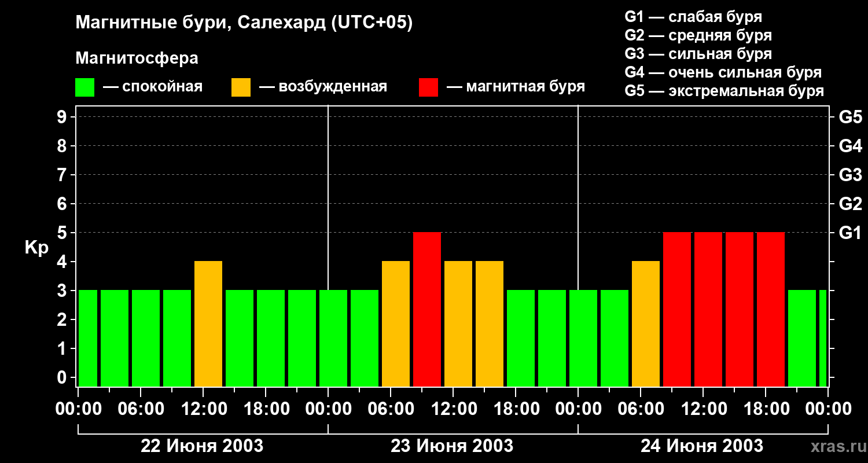The image size is (868, 463).
Task: Click the orange "возбужденная" legend swatch
Action: [241, 87]
